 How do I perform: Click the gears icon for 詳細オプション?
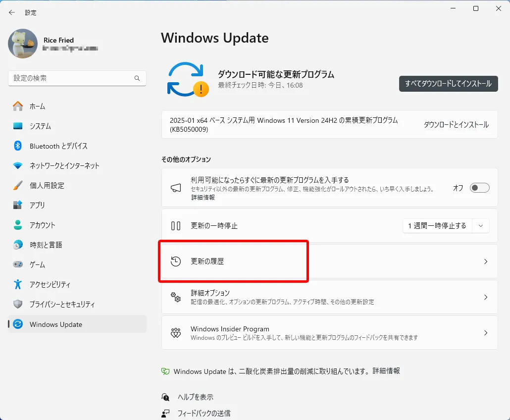click(x=176, y=297)
